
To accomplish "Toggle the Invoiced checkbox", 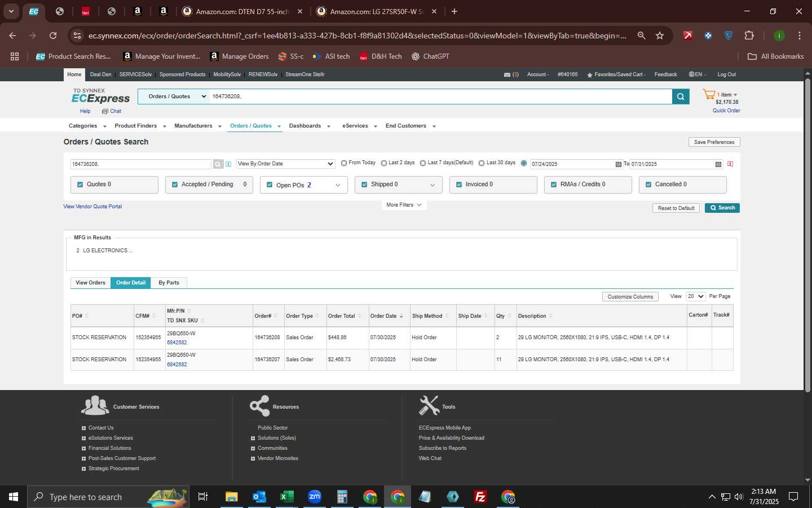I will [459, 185].
